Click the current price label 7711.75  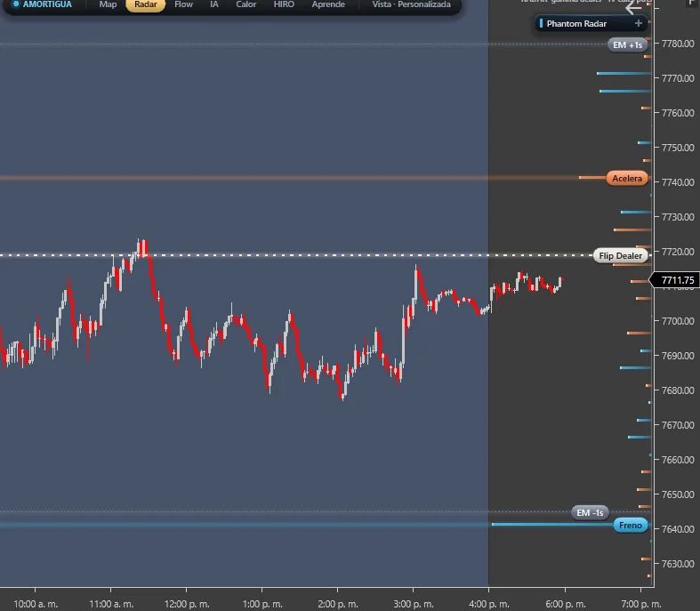pyautogui.click(x=677, y=280)
